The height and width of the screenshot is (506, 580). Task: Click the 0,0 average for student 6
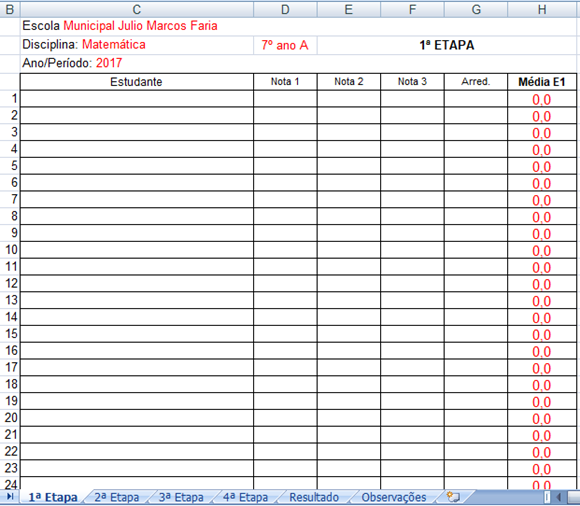coord(542,183)
